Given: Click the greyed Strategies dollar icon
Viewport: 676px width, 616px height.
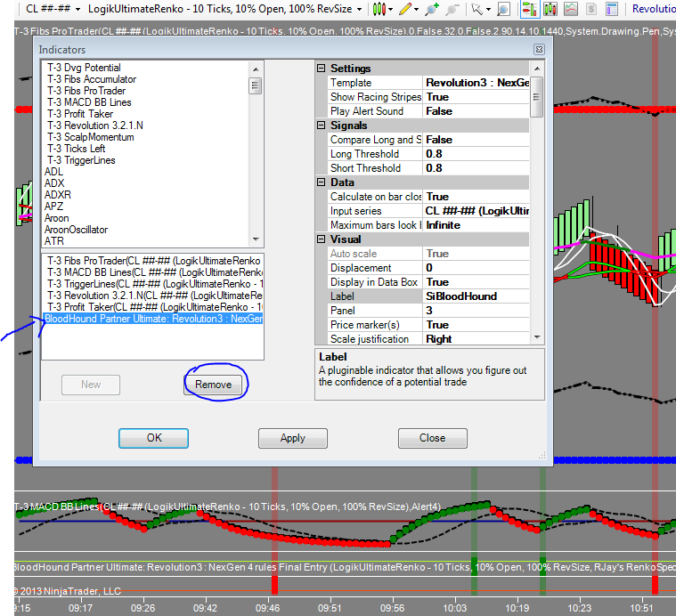Looking at the screenshot, I should (x=591, y=9).
